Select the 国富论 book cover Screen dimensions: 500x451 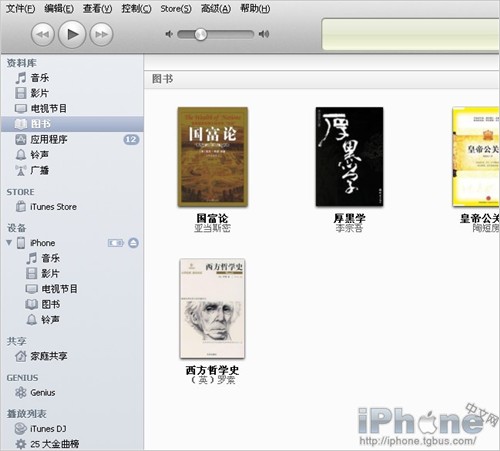click(x=212, y=157)
